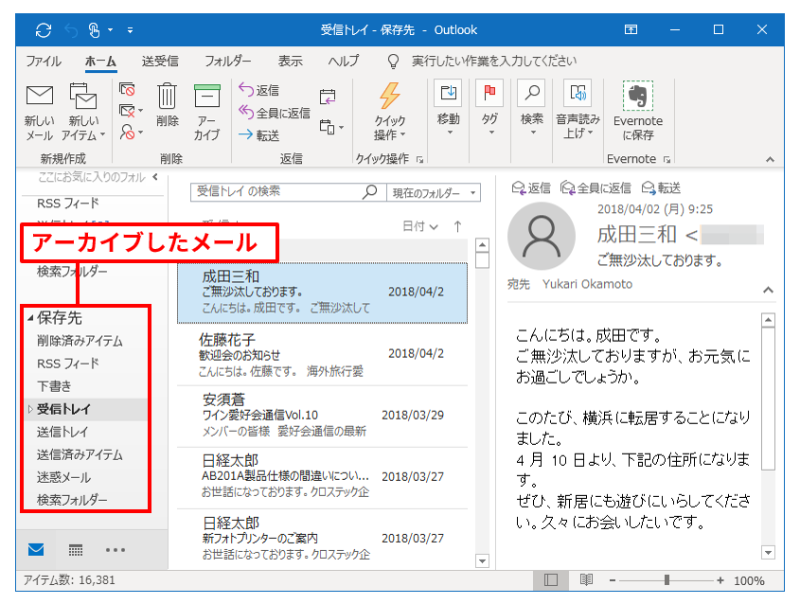Switch to normal view in status bar
Viewport: 800px width, 604px height.
click(x=551, y=580)
